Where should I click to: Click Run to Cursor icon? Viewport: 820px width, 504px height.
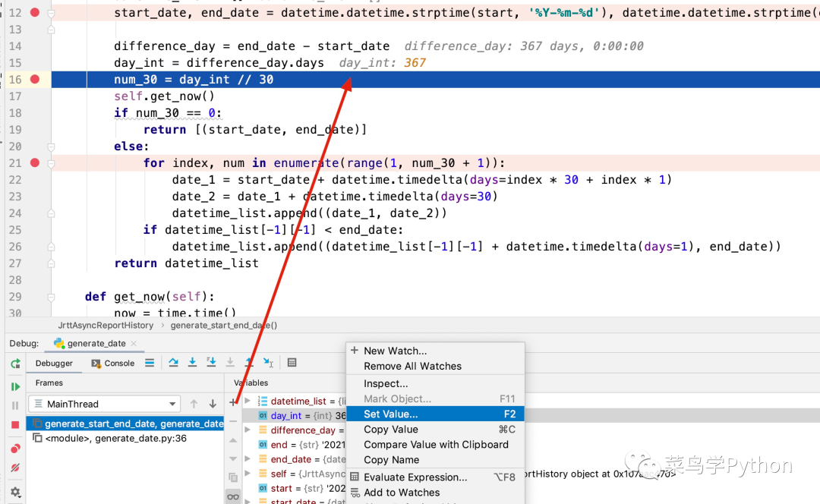pyautogui.click(x=268, y=363)
